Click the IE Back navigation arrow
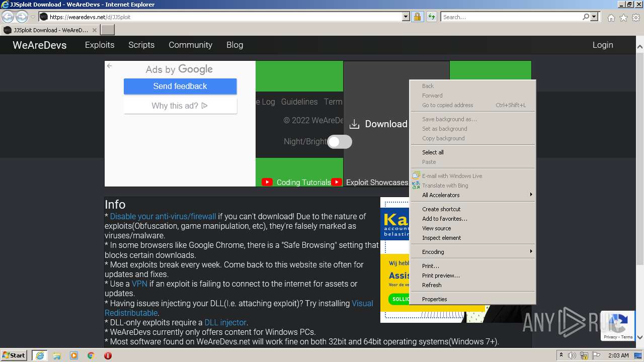The width and height of the screenshot is (644, 362). 8,17
